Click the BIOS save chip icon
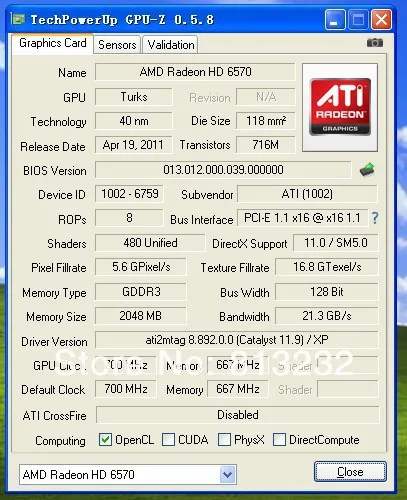The width and height of the screenshot is (407, 500). click(367, 169)
